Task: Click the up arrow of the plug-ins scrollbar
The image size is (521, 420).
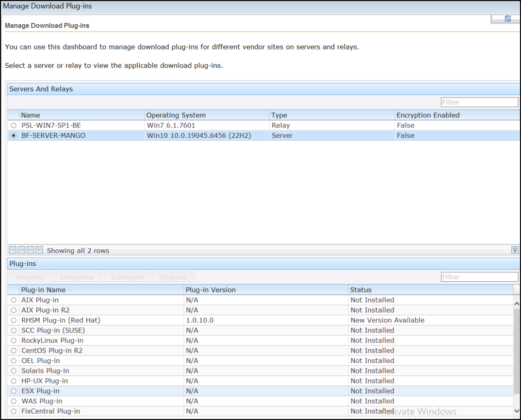Action: [x=517, y=303]
